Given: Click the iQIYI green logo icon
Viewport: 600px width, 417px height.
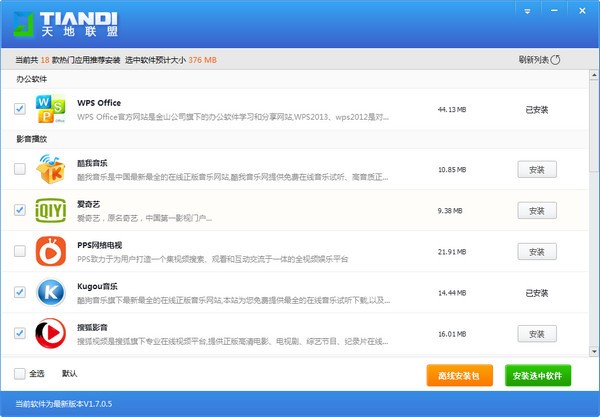Looking at the screenshot, I should click(x=51, y=210).
